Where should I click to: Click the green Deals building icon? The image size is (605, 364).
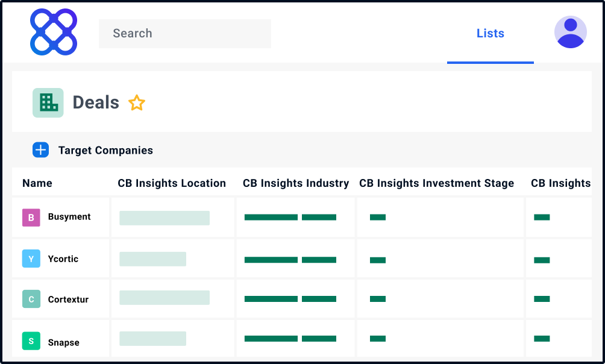pos(48,102)
